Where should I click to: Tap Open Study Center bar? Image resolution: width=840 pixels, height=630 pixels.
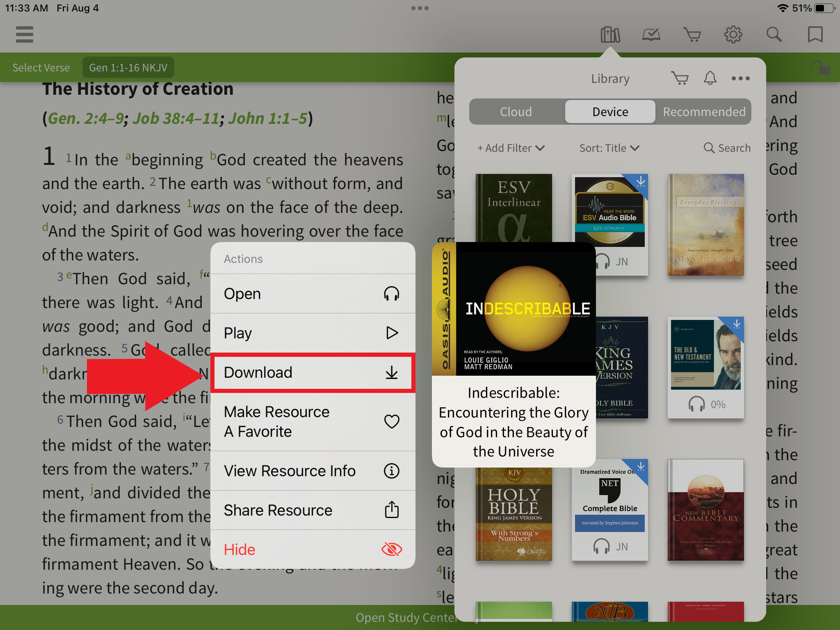[x=406, y=617]
